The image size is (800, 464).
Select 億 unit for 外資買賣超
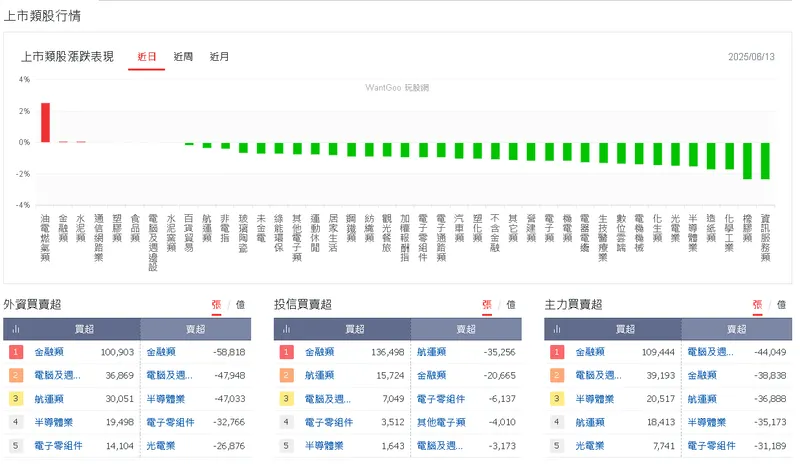[x=240, y=305]
